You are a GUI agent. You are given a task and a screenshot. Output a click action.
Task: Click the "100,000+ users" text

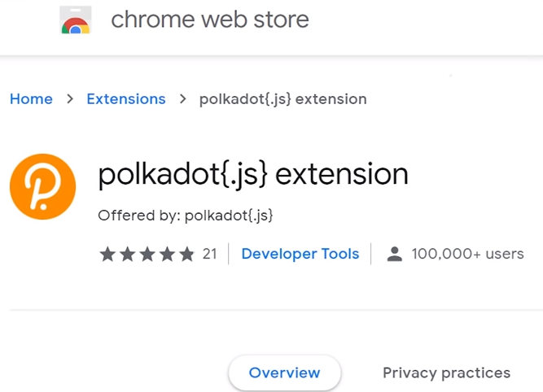(467, 254)
